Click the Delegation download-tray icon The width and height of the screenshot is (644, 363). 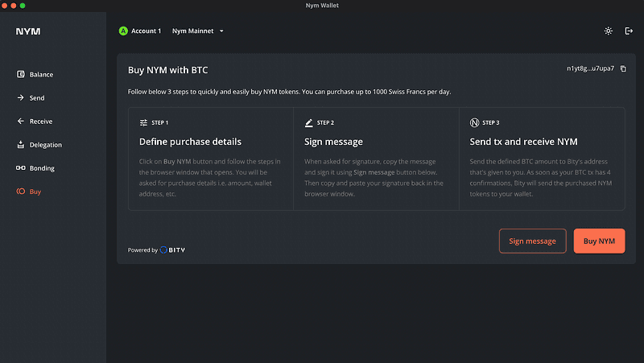[x=21, y=144]
